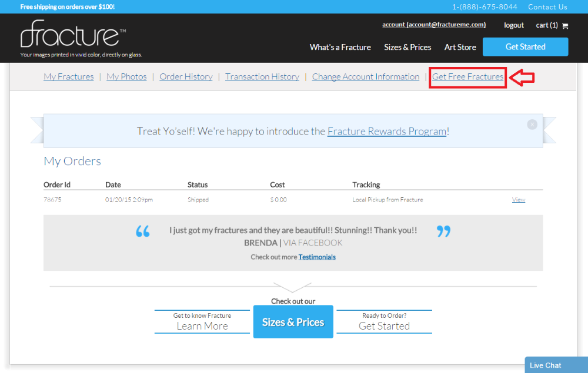Open the Fracture Rewards Program link
Screen dimensions: 588x373
point(387,131)
